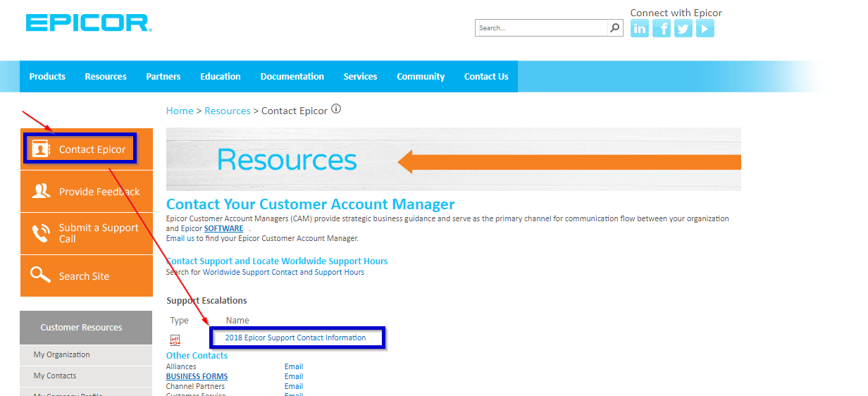Select Provide Feedback sidebar button
Image resolution: width=868 pixels, height=396 pixels.
click(87, 192)
